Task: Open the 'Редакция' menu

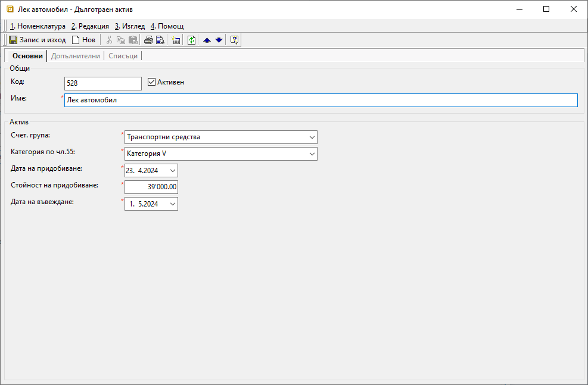Action: [90, 26]
